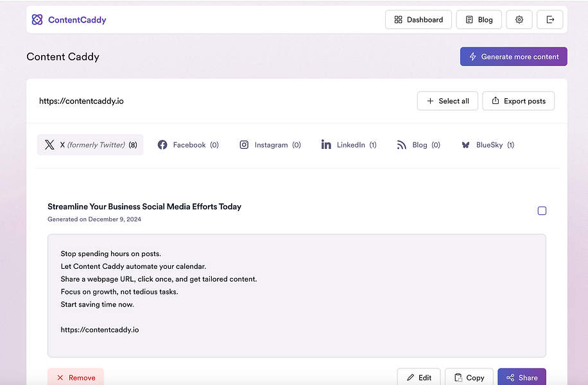Open the Dashboard from the header
Screen dimensions: 588x385
click(x=418, y=19)
